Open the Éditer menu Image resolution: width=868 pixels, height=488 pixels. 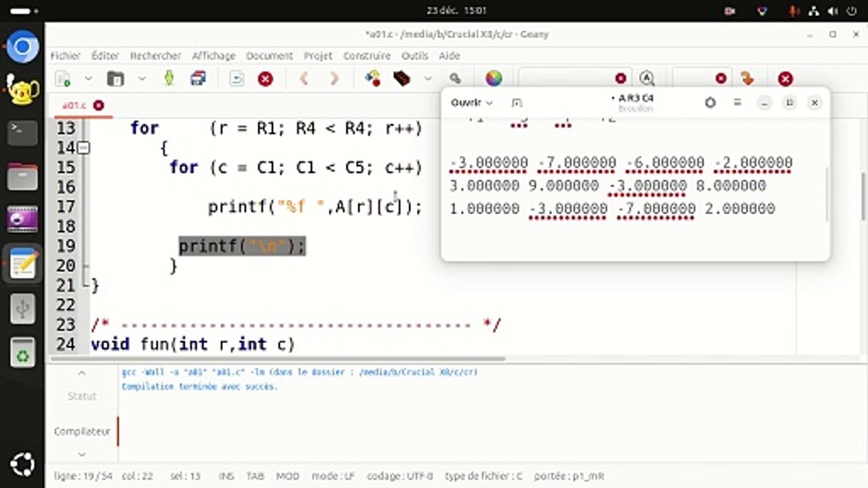(105, 56)
